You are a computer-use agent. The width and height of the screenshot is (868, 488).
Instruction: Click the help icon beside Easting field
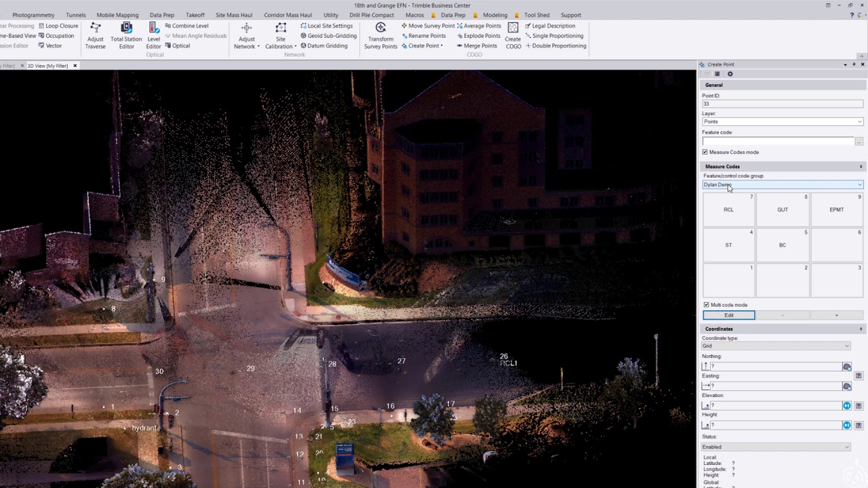click(x=859, y=375)
